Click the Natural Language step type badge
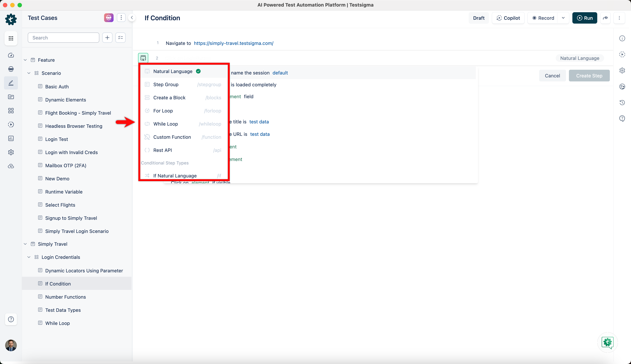Image resolution: width=631 pixels, height=364 pixels. pos(580,58)
